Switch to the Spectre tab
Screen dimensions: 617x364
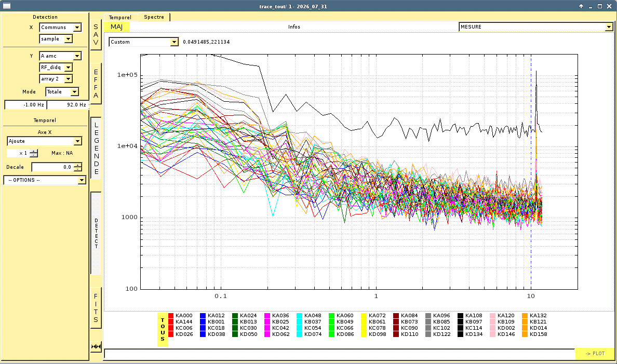coord(154,17)
